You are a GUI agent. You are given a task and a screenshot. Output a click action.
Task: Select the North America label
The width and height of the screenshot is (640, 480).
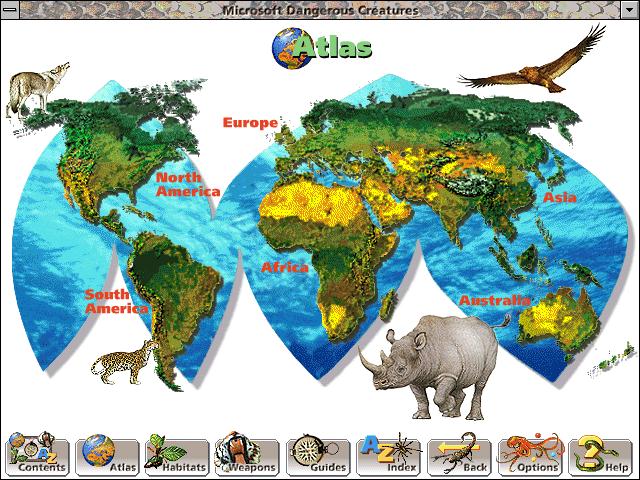(188, 184)
